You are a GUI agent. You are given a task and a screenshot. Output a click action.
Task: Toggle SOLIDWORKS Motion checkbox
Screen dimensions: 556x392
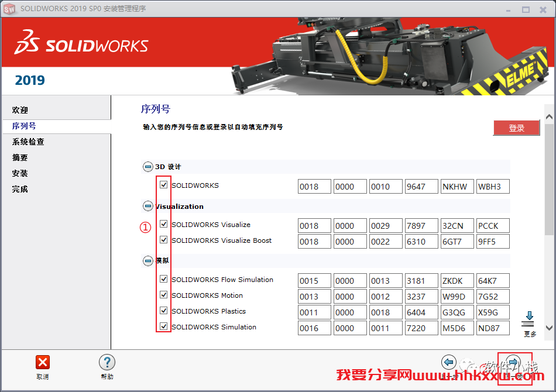(x=163, y=295)
